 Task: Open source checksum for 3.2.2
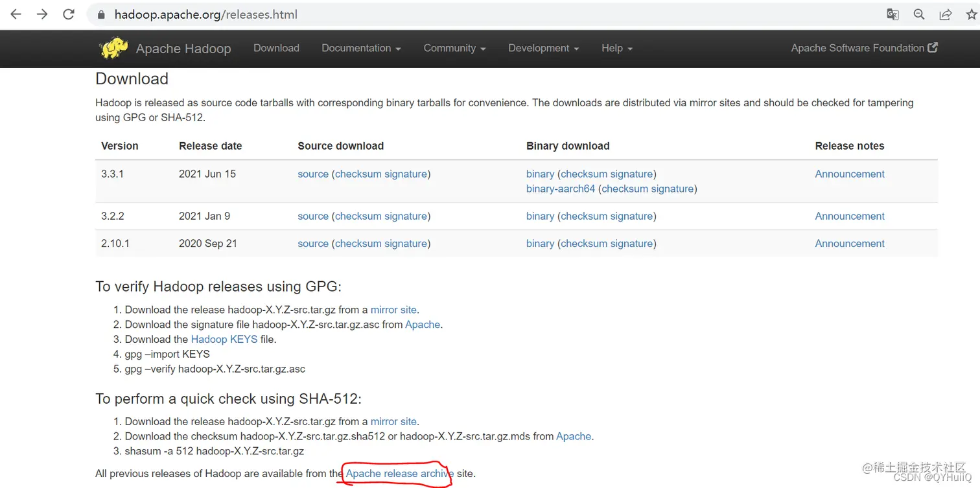(x=358, y=216)
